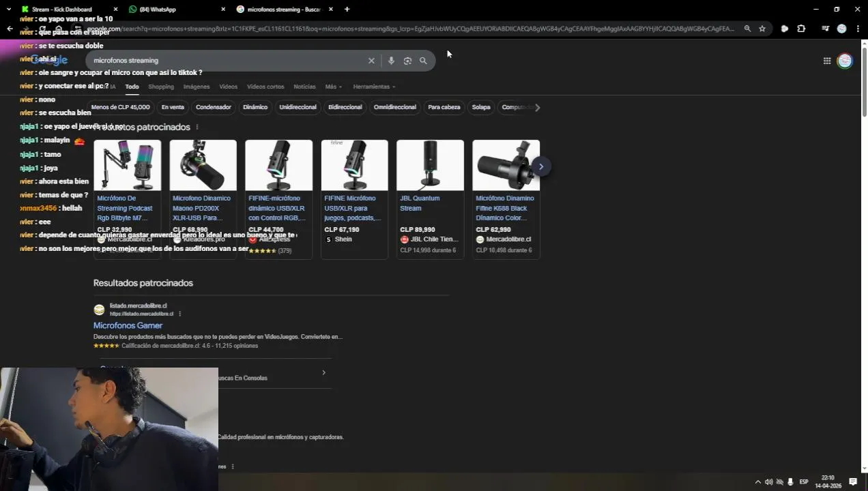Clear the search box with the X icon
The width and height of the screenshot is (868, 491).
click(x=371, y=61)
